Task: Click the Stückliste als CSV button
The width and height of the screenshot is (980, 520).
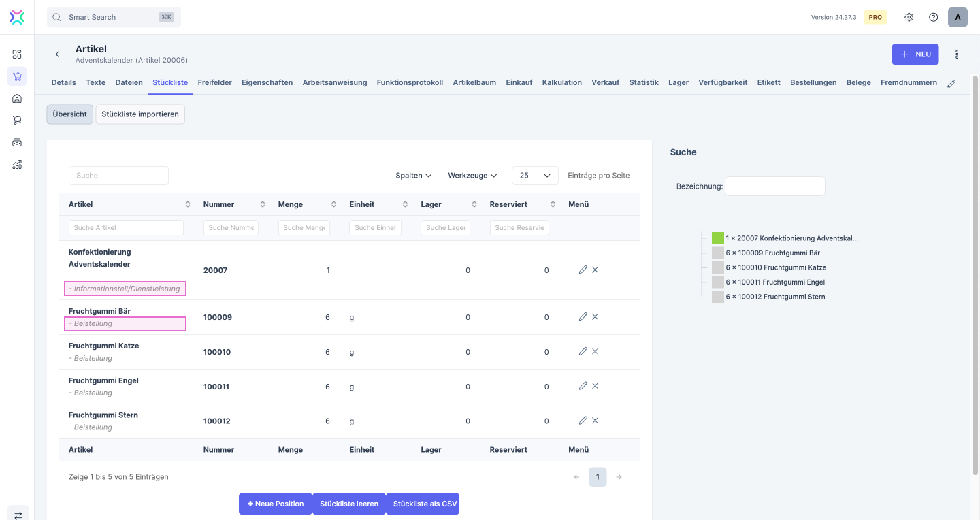Action: coord(422,504)
